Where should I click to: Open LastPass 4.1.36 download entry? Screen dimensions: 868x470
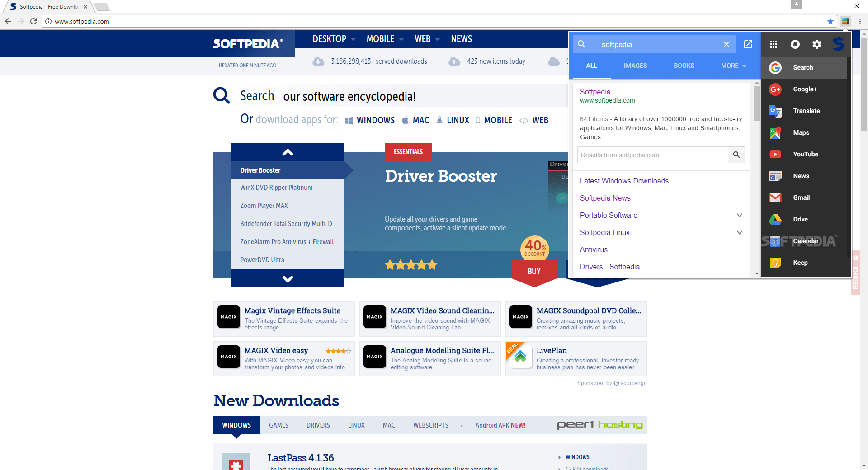coord(301,458)
